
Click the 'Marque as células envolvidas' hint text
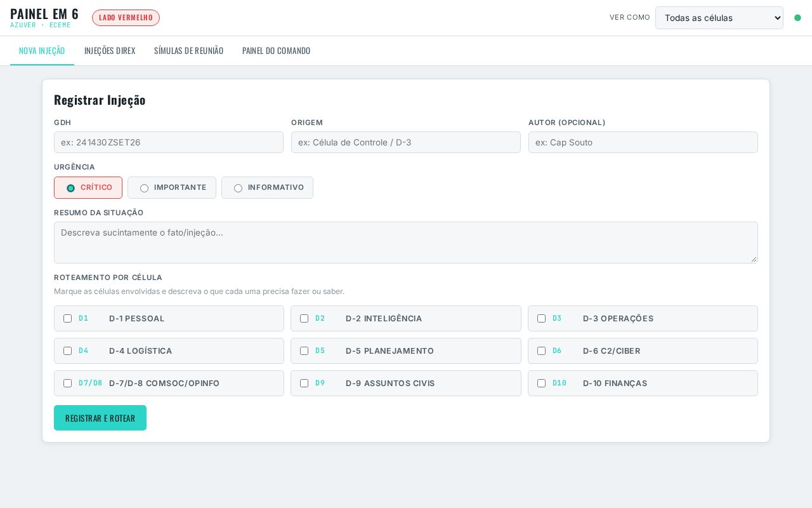(x=199, y=291)
